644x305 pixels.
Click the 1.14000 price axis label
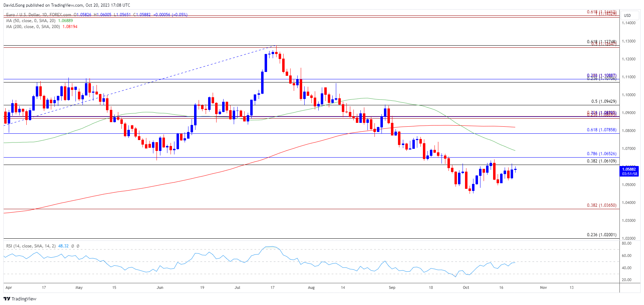tap(629, 23)
